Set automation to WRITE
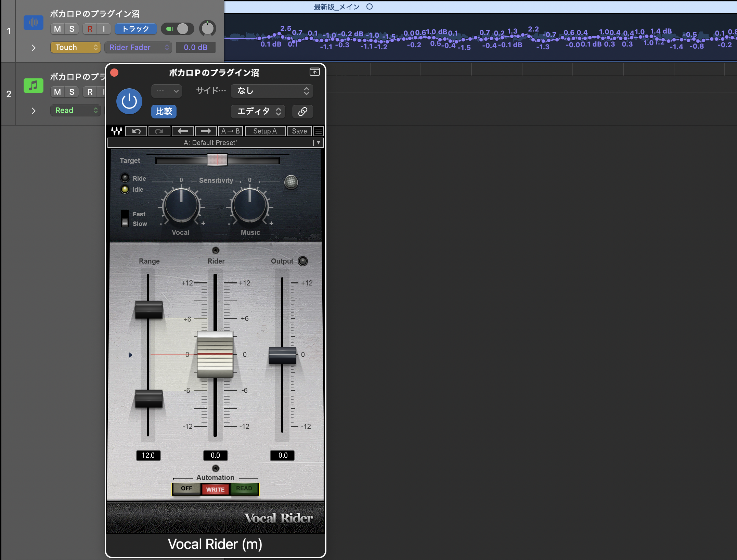Image resolution: width=737 pixels, height=560 pixels. [x=215, y=489]
